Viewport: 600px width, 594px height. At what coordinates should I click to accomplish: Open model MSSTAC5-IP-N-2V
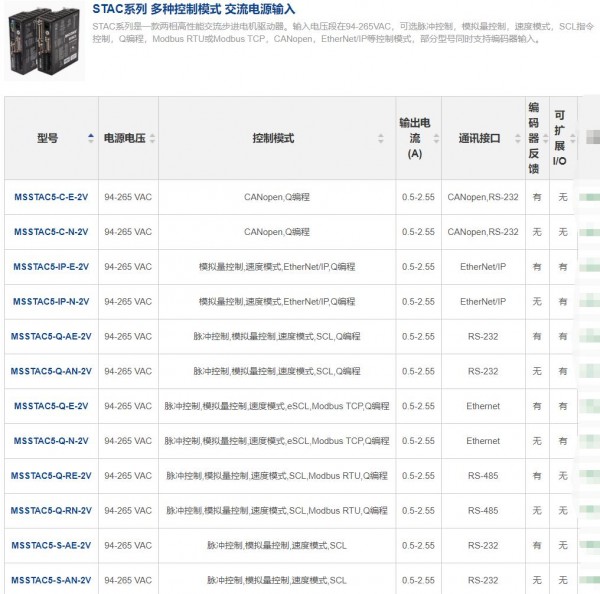51,302
